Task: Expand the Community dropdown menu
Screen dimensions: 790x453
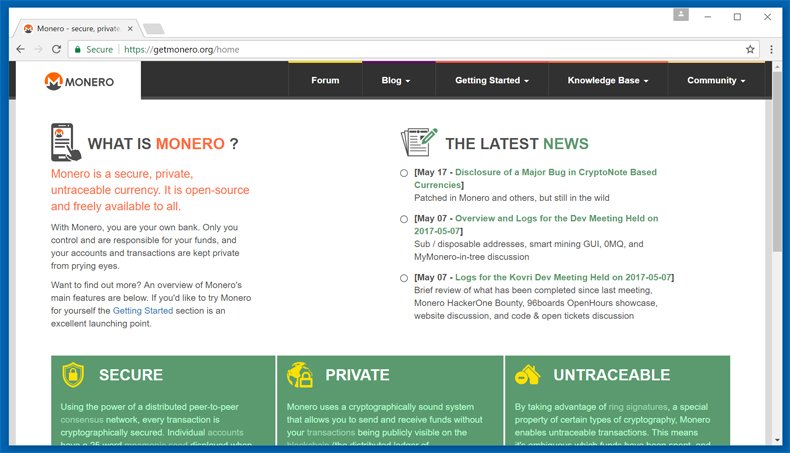Action: pyautogui.click(x=716, y=80)
